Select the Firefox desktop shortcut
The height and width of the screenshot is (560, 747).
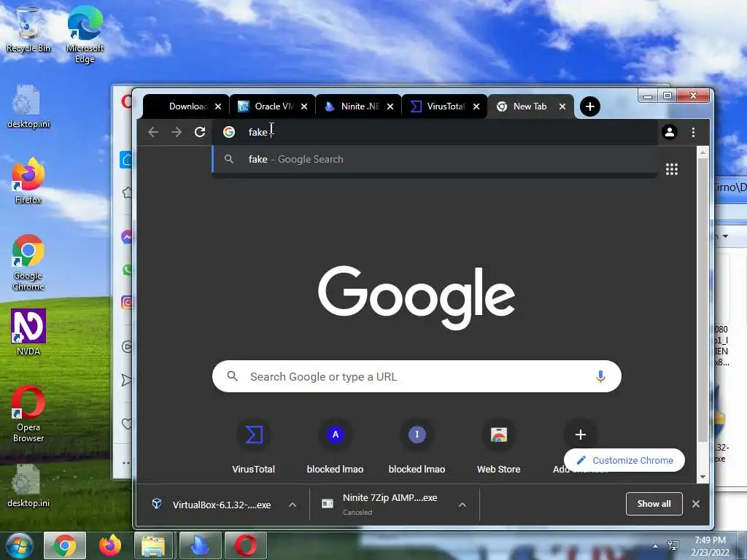28,181
